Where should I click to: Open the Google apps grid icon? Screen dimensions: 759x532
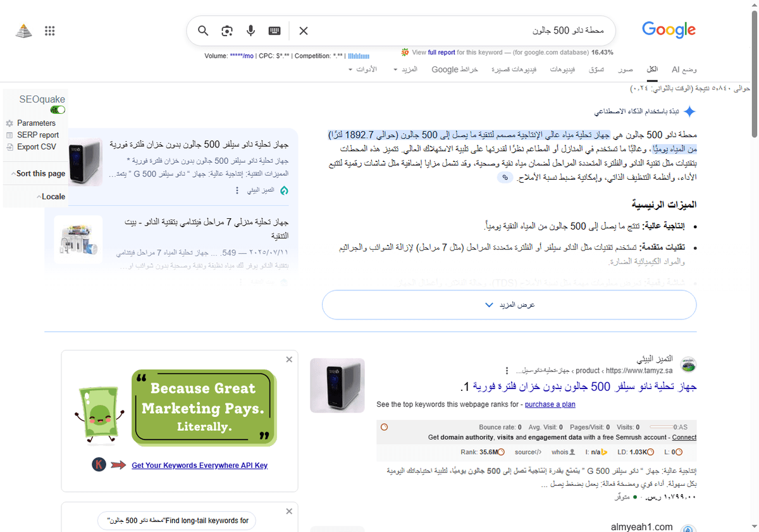(50, 30)
